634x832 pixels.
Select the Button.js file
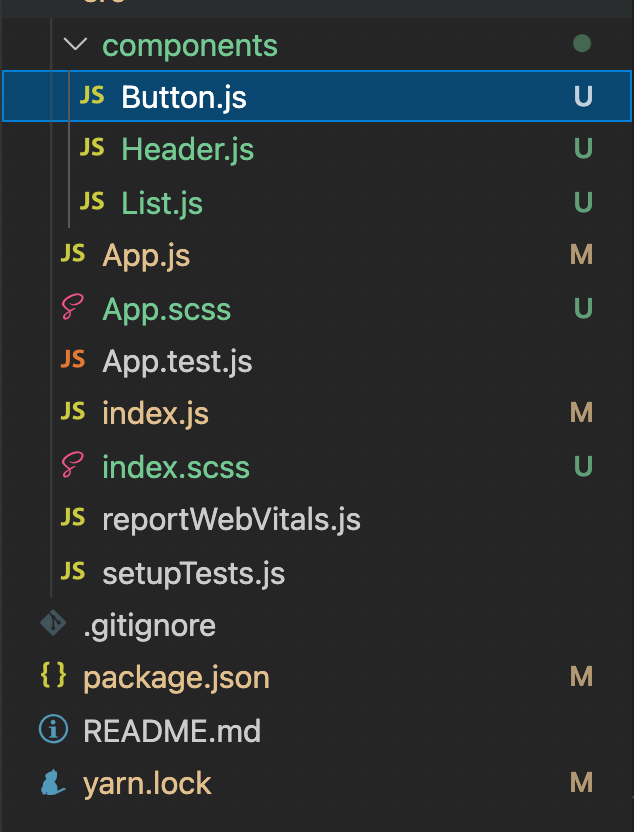click(x=184, y=97)
